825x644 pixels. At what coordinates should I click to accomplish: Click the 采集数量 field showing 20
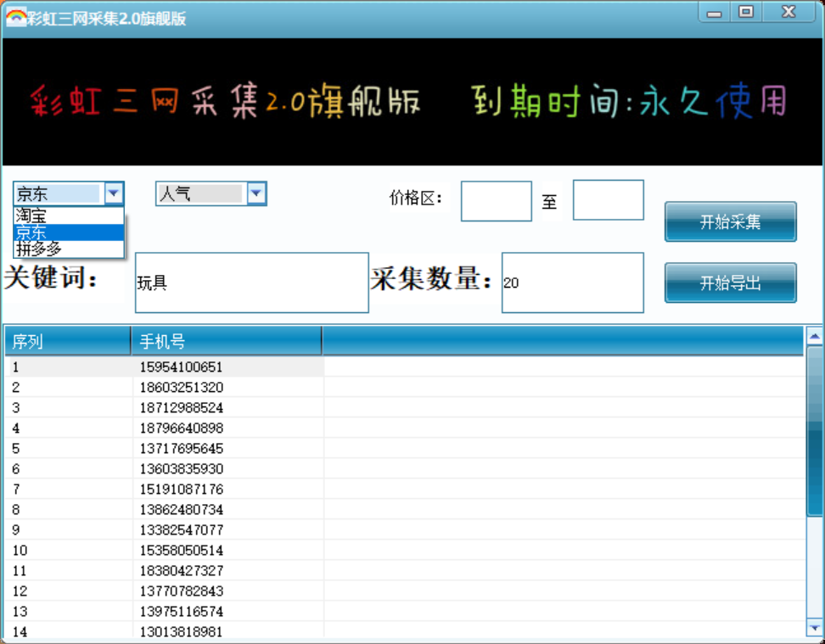click(x=572, y=282)
